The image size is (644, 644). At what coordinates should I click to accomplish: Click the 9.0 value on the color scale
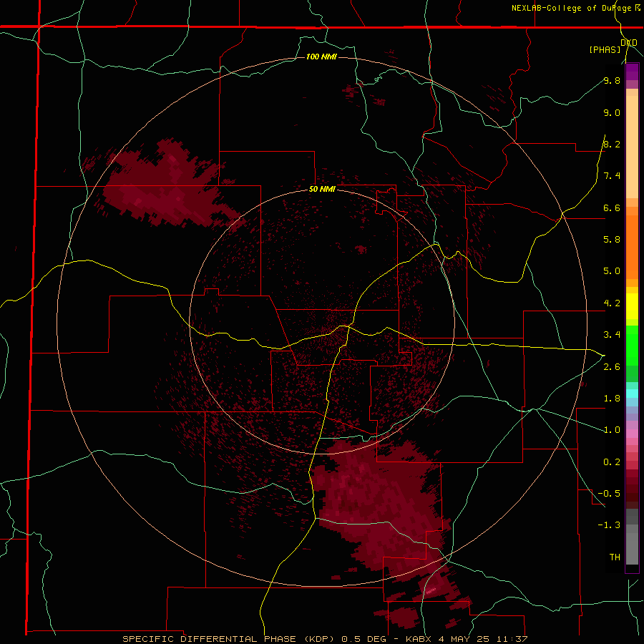click(x=612, y=113)
